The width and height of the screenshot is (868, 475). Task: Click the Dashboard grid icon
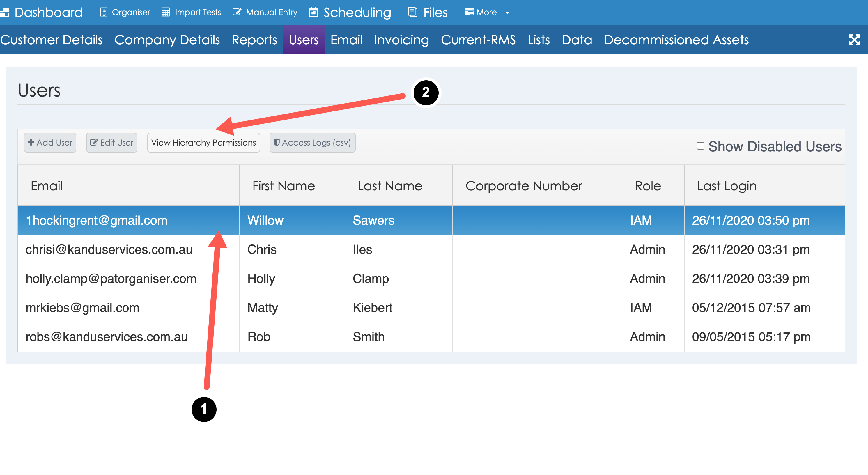point(4,13)
